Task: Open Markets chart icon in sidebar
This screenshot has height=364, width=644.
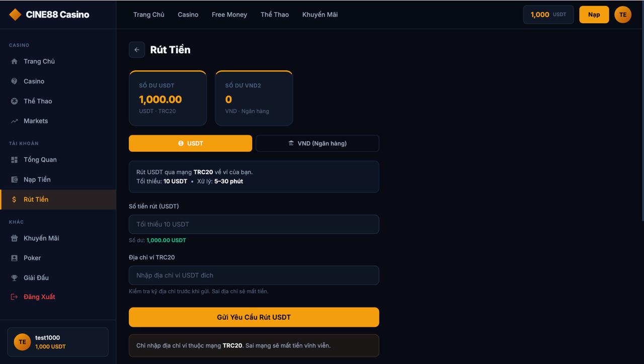Action: coord(14,121)
